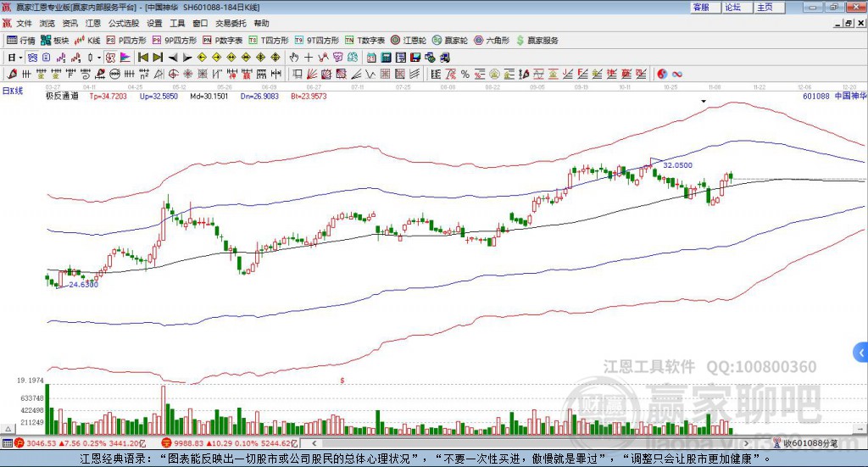Open the 赢家轮 wheel tool
Screen dimensions: 868x467
pos(449,41)
